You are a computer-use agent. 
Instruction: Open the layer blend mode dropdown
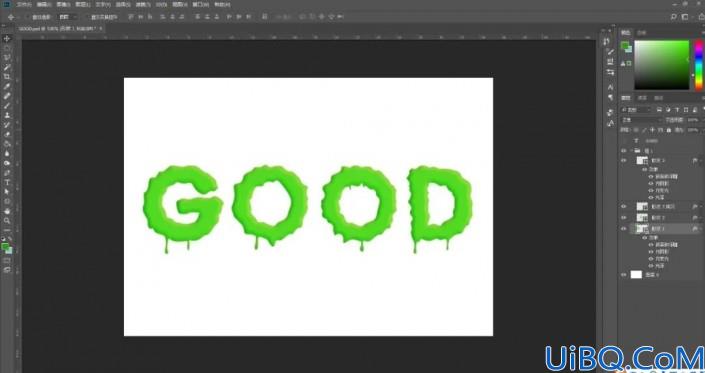641,120
